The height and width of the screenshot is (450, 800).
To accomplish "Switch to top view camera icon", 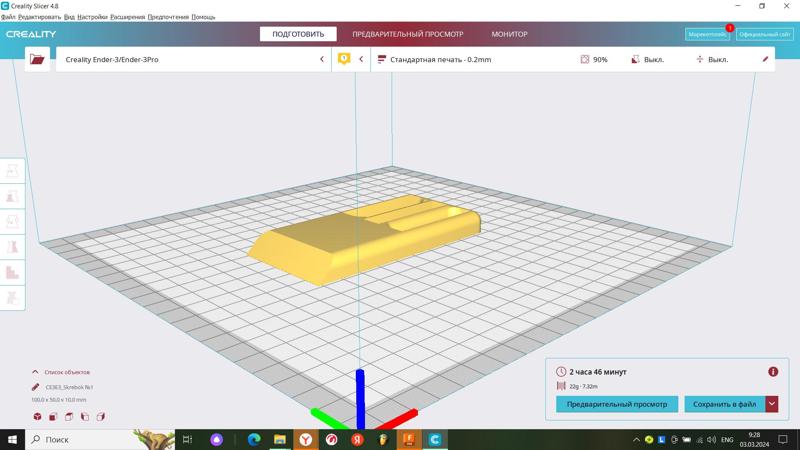I will tap(69, 416).
